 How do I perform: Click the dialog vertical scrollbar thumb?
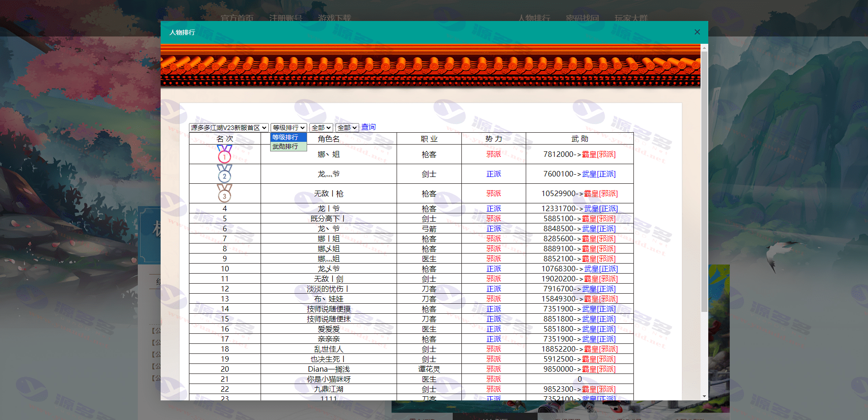click(x=704, y=181)
